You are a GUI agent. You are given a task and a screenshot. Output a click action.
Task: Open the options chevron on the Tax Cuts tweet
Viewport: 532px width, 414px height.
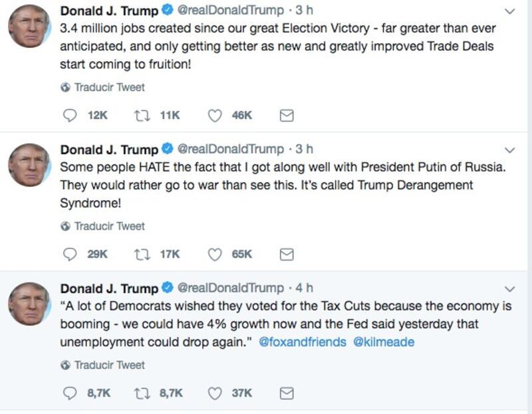pyautogui.click(x=510, y=289)
